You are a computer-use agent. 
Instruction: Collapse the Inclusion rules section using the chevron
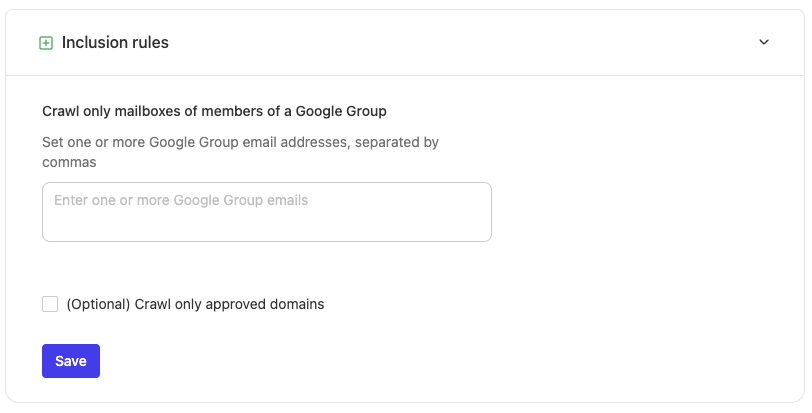[x=764, y=43]
